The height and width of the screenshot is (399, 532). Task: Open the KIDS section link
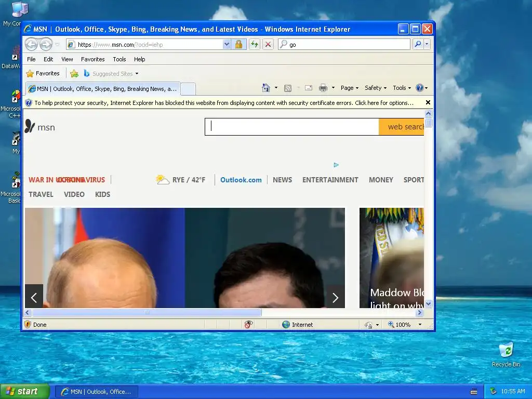coord(102,194)
